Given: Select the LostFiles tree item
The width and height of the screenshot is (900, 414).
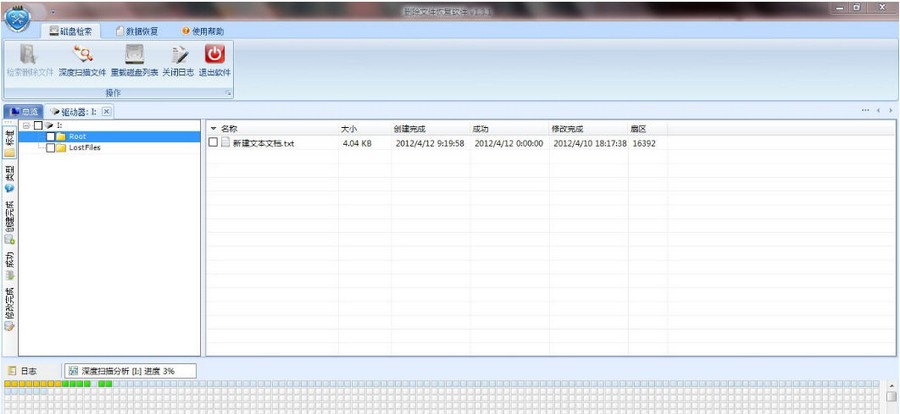Looking at the screenshot, I should (x=85, y=148).
